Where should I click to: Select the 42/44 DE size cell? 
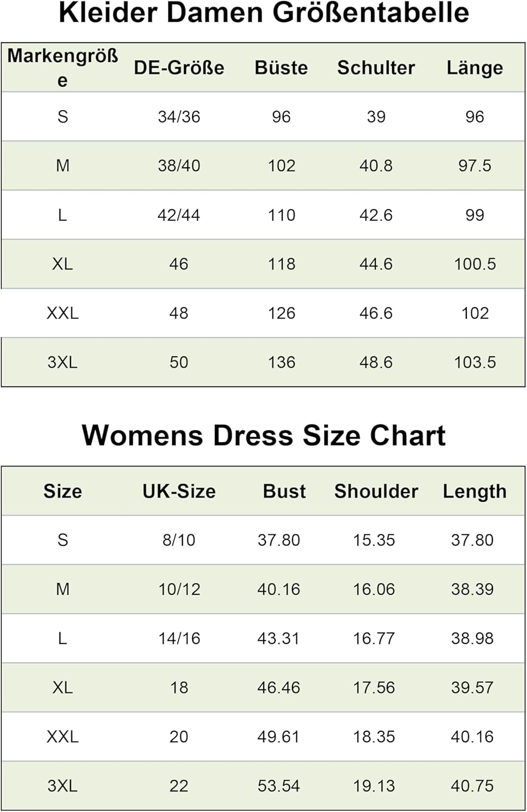tap(179, 215)
